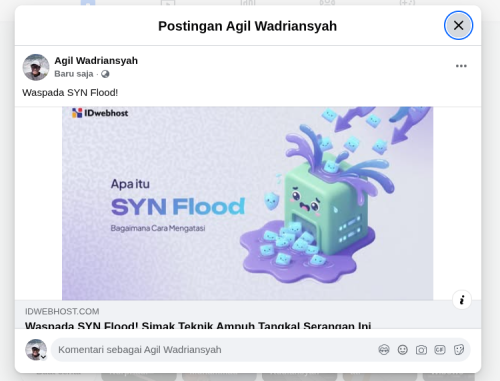500x381 pixels.
Task: Click the globe public audience icon
Action: pos(105,74)
